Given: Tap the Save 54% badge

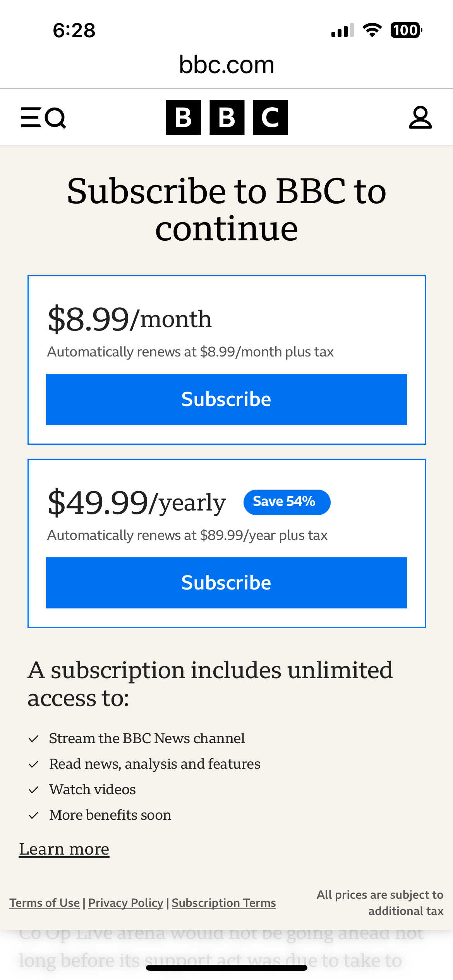Looking at the screenshot, I should click(287, 502).
